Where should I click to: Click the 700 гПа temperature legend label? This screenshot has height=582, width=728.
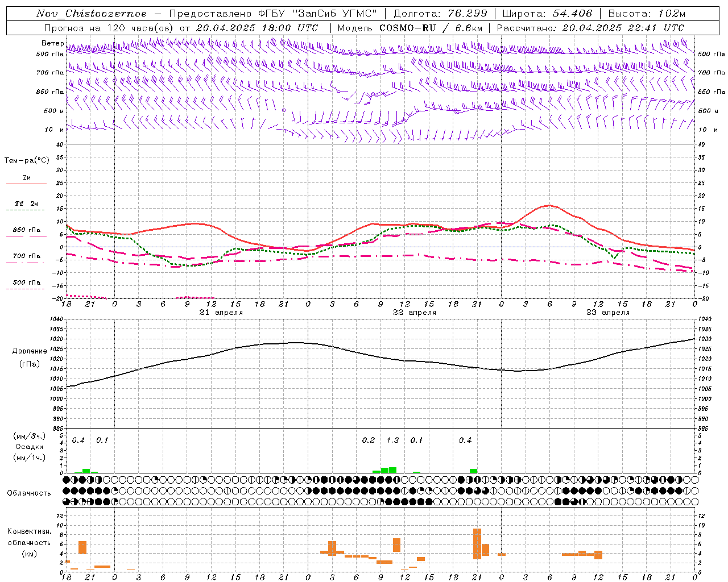tap(27, 256)
